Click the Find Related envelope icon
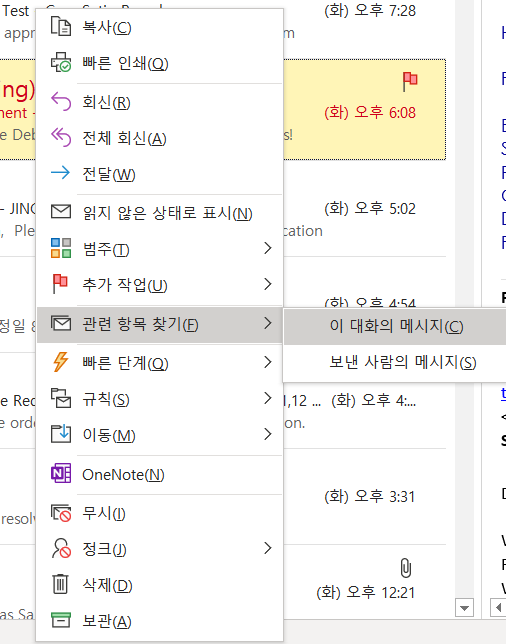Image resolution: width=506 pixels, height=644 pixels. coord(61,323)
